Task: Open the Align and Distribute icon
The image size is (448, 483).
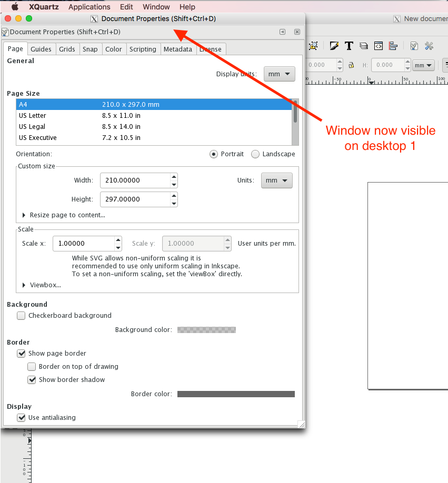Action: click(393, 46)
